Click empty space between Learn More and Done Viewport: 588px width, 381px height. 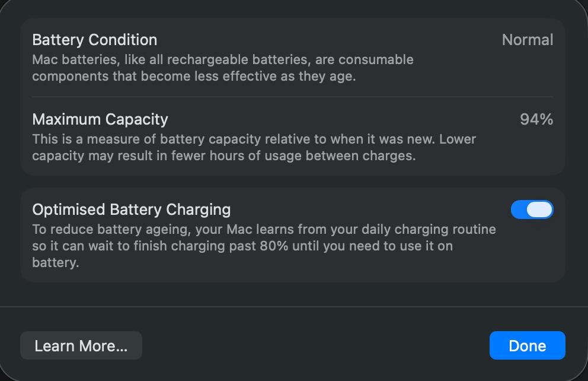click(314, 345)
